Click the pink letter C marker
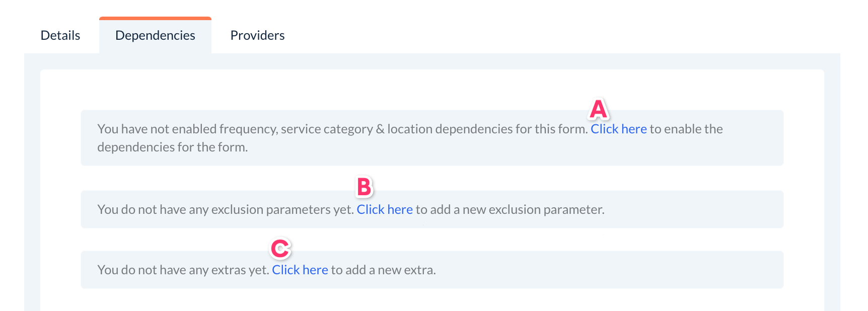868x311 pixels. click(x=280, y=248)
